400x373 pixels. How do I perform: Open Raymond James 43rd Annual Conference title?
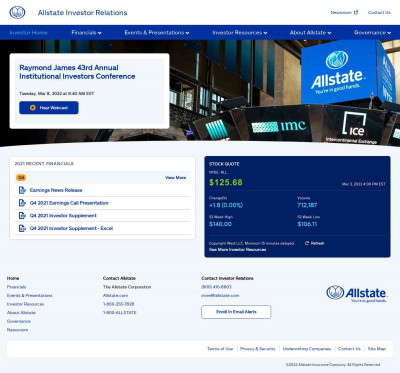tap(77, 72)
